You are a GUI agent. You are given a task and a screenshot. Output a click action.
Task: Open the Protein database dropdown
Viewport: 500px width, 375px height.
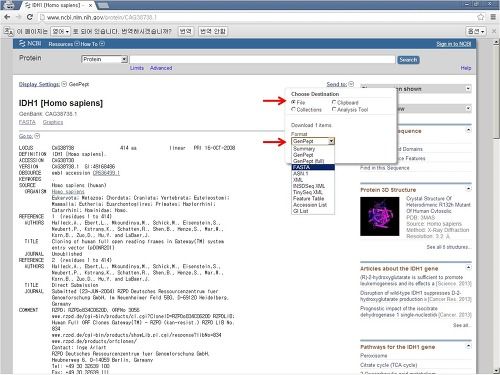tap(104, 59)
